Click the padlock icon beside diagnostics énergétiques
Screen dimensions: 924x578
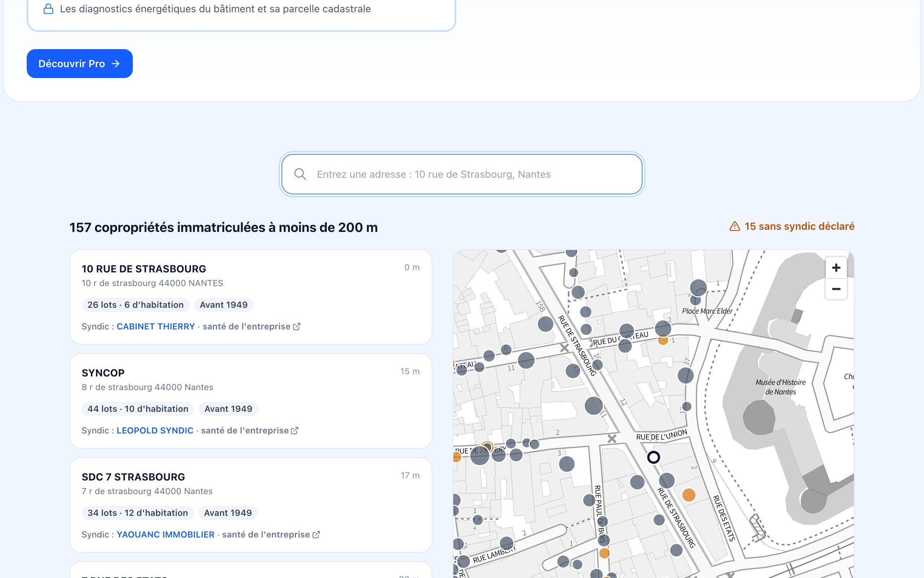pos(48,9)
